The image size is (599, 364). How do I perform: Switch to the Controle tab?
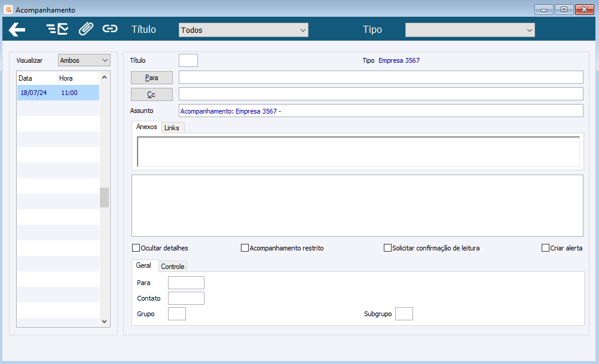[173, 267]
